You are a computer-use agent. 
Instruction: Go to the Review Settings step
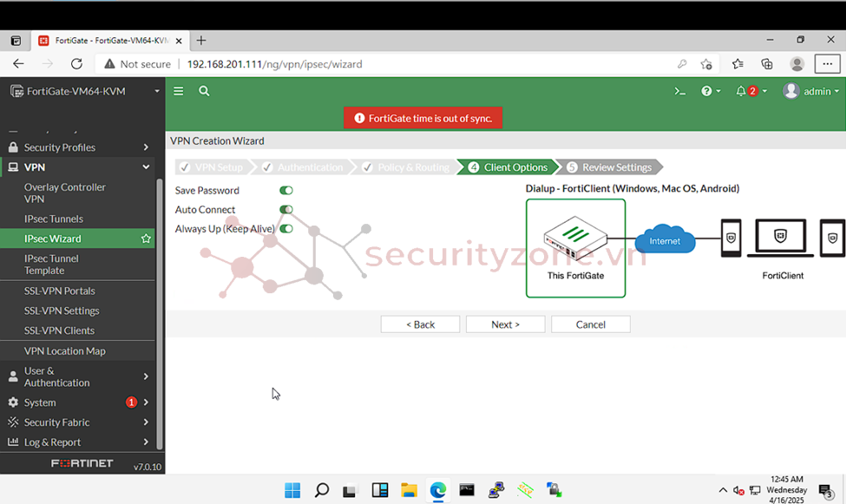[610, 167]
